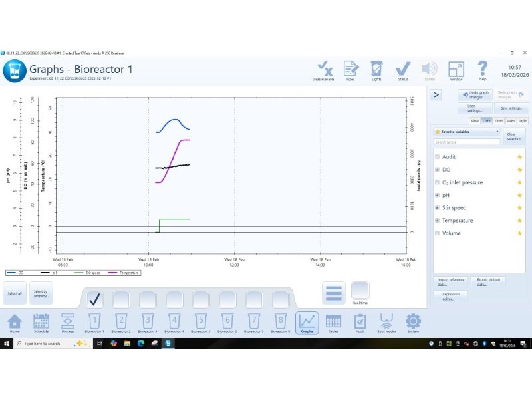Open the Spot reader page
The height and width of the screenshot is (399, 532).
click(386, 323)
